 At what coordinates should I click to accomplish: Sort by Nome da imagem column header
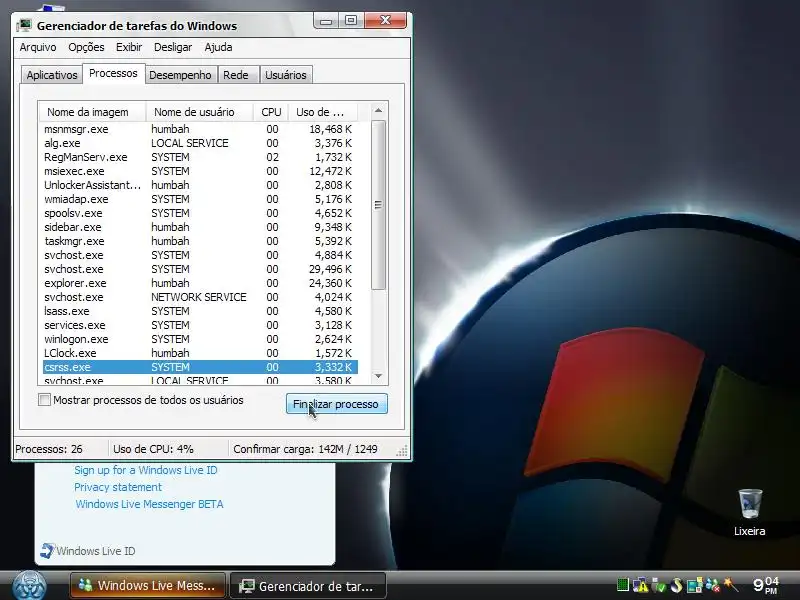click(92, 112)
